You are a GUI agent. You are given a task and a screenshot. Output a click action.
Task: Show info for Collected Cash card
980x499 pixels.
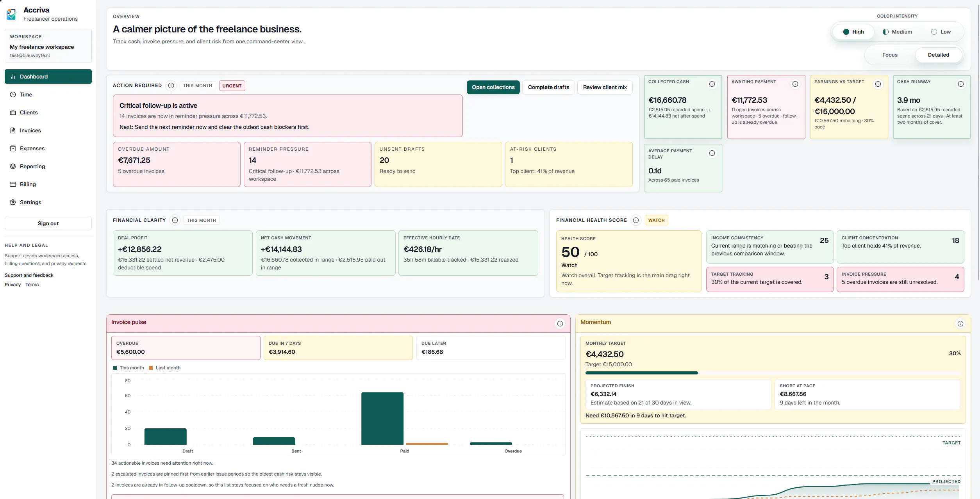(712, 84)
